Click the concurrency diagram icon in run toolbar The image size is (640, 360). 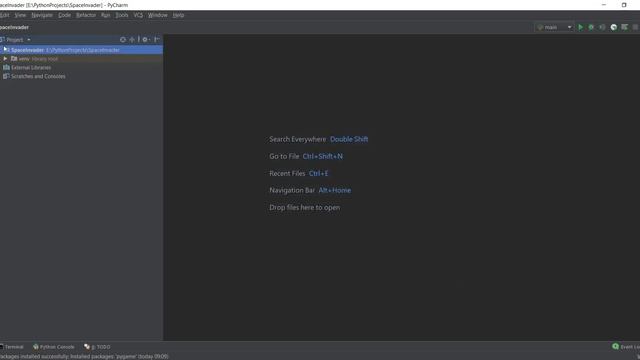click(x=624, y=27)
